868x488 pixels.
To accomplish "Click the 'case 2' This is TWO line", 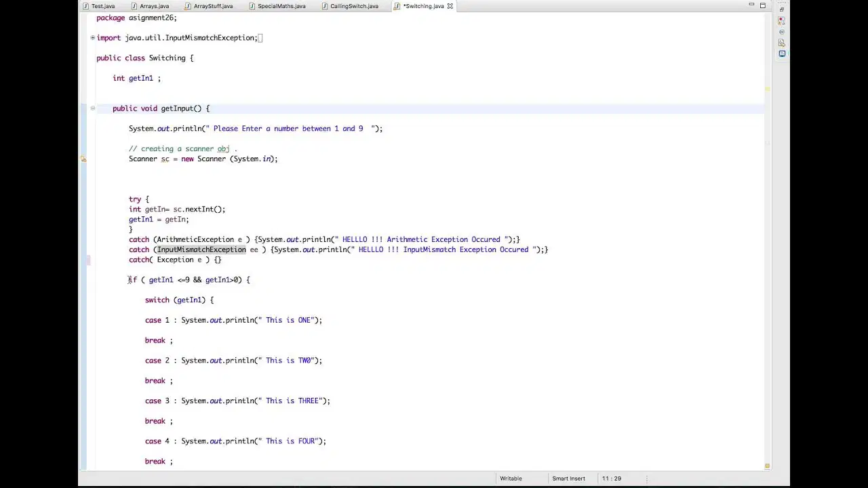I will tap(233, 361).
